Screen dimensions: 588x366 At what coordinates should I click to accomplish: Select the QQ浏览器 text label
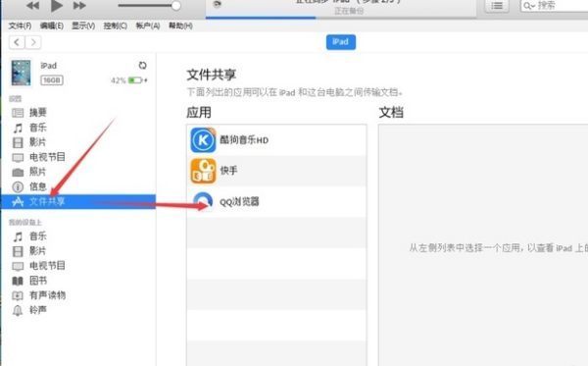click(x=239, y=201)
